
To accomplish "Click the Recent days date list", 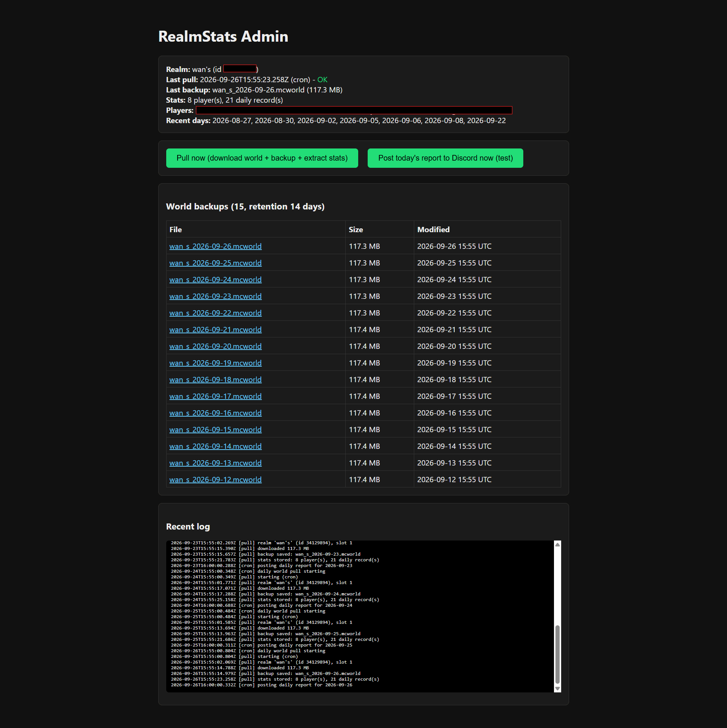I will (359, 120).
